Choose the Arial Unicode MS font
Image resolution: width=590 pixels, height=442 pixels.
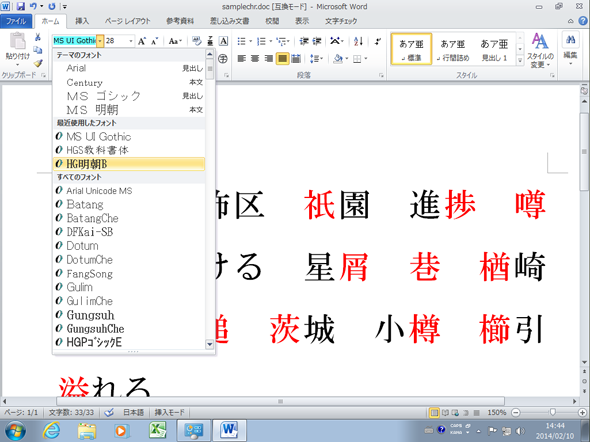tap(129, 191)
